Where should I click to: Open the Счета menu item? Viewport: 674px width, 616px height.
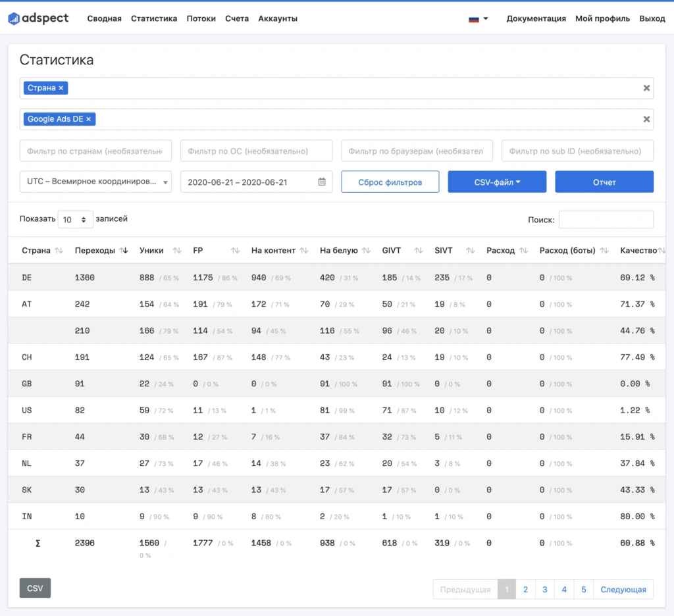click(x=237, y=18)
